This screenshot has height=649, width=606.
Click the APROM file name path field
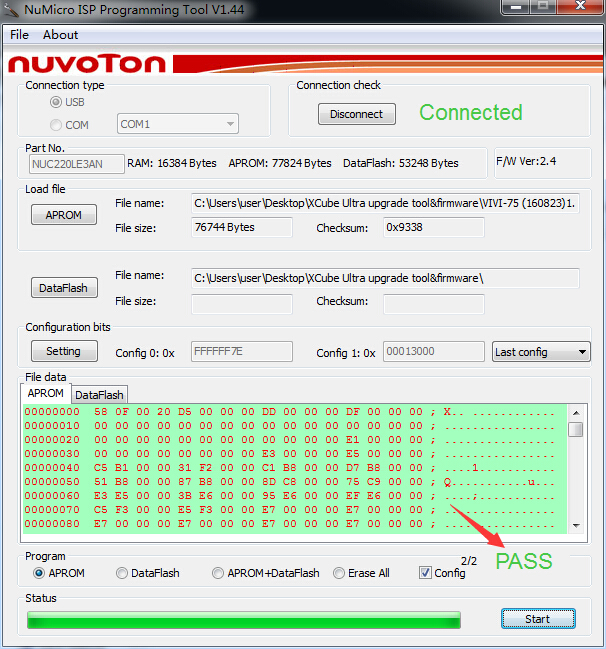click(x=385, y=203)
